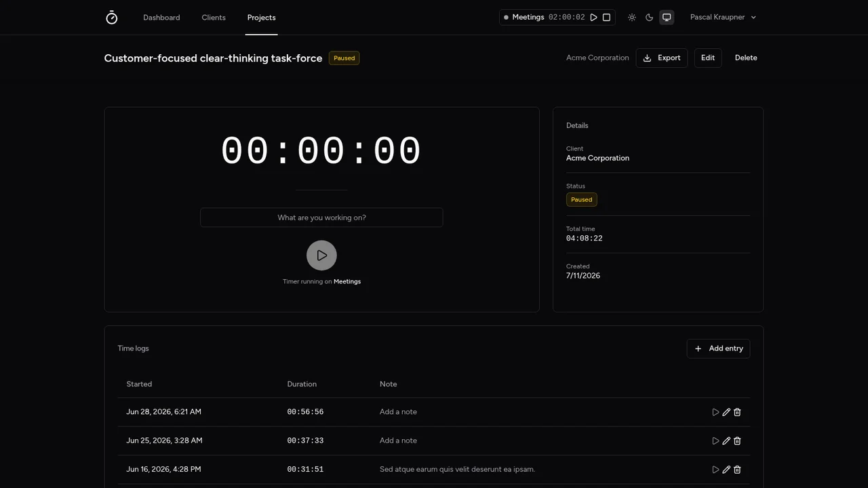Switch to light theme sun icon

point(632,18)
